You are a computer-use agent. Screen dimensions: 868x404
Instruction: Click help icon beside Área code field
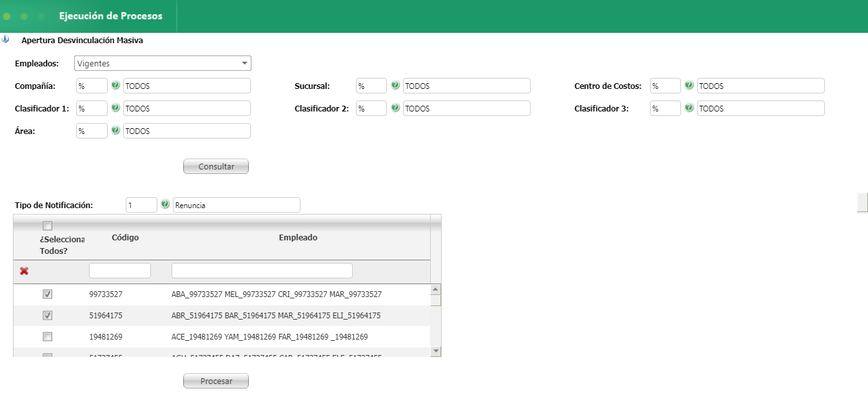(x=115, y=130)
